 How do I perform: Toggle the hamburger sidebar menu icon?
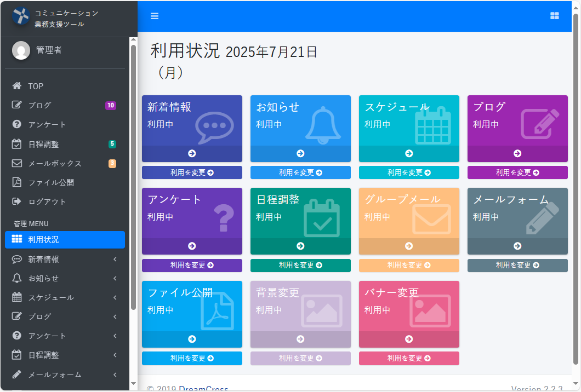[x=155, y=16]
